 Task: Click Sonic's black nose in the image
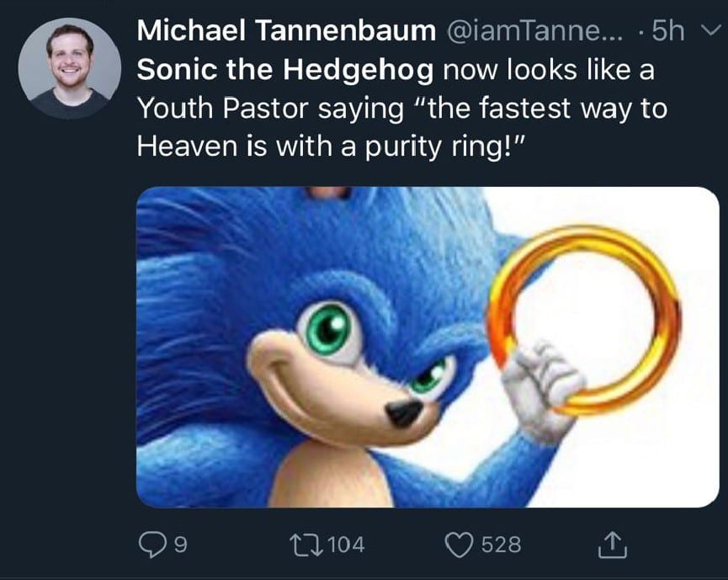click(404, 412)
